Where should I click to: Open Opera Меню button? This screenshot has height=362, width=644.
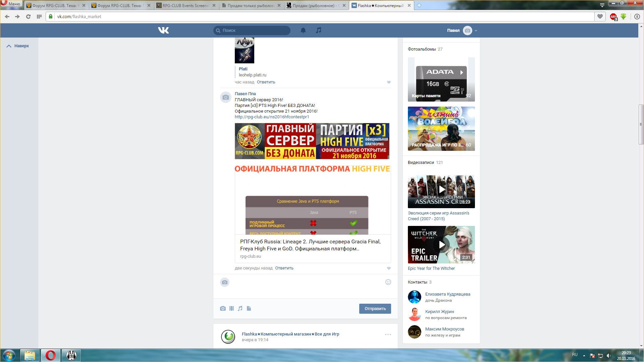[11, 4]
